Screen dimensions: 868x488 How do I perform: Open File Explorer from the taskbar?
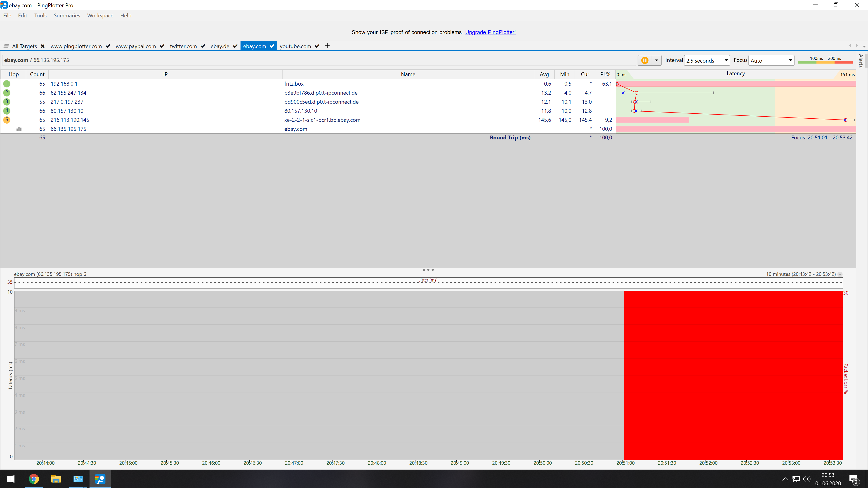56,479
